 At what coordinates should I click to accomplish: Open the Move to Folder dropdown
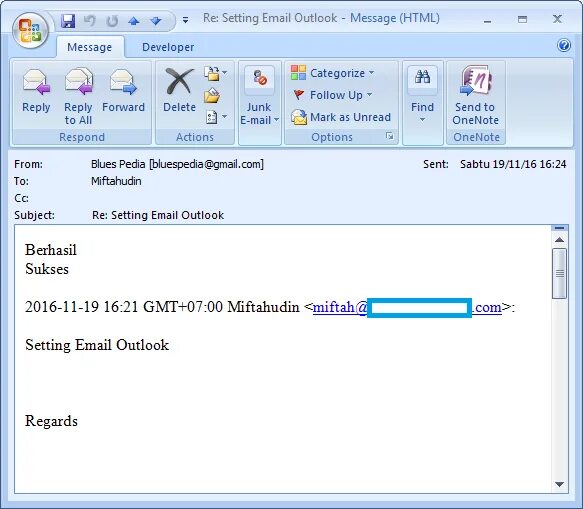coord(216,74)
